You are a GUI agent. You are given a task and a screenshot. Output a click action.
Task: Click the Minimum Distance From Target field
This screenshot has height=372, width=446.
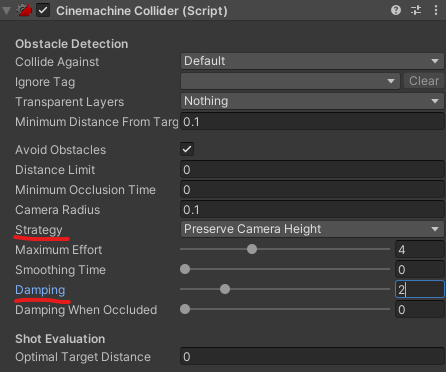[x=312, y=122]
